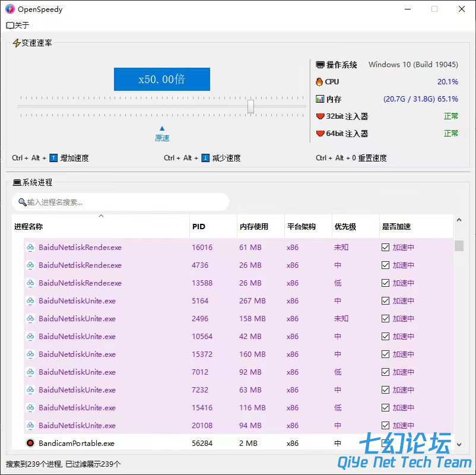Click the process icon for BaiduNetdiskUnite.exe PID 15416
476x475 pixels.
click(x=30, y=407)
